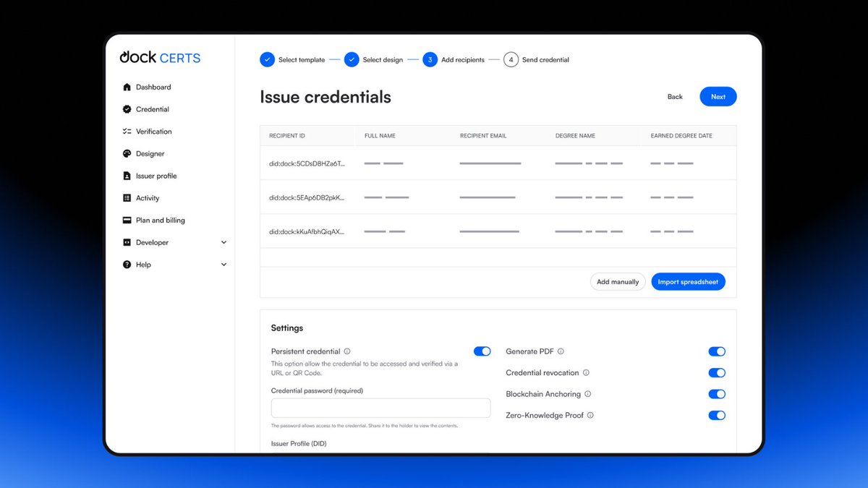Click the DEGREE NAME column header

(x=575, y=136)
